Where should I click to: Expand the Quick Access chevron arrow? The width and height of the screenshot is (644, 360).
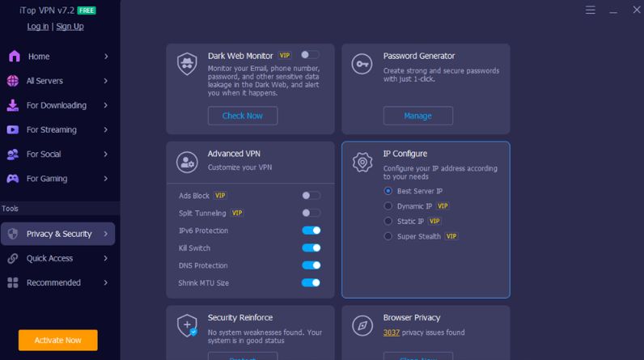pos(106,258)
